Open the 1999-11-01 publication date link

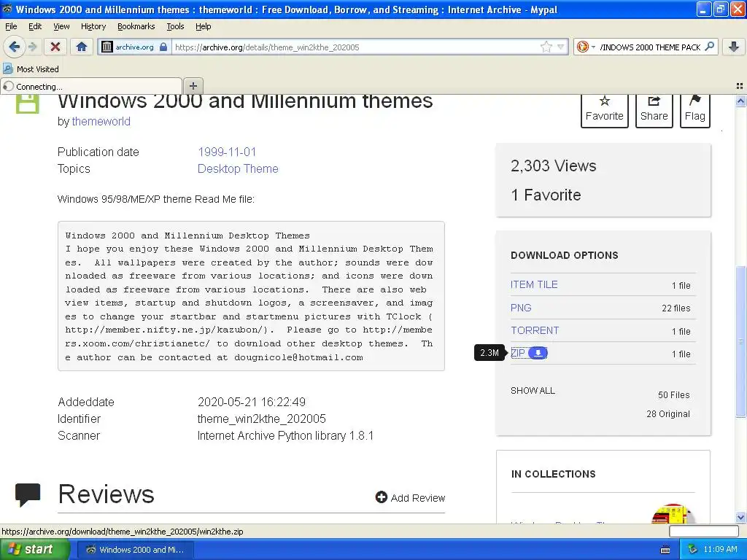point(227,152)
